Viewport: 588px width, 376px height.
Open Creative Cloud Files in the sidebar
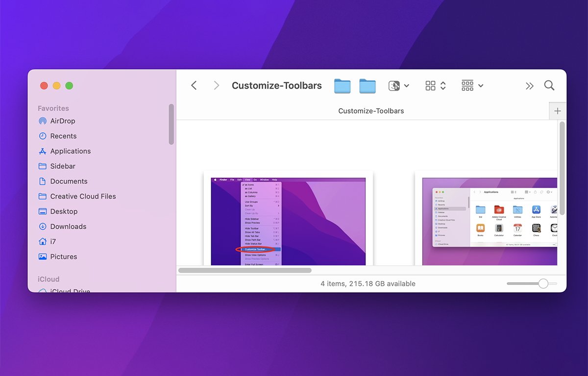click(83, 196)
